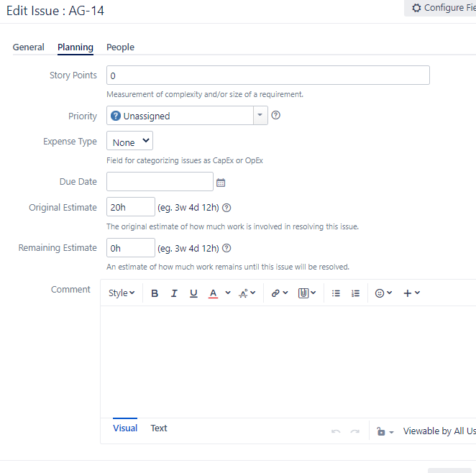The height and width of the screenshot is (473, 476).
Task: Open the emoji picker
Action: point(383,293)
